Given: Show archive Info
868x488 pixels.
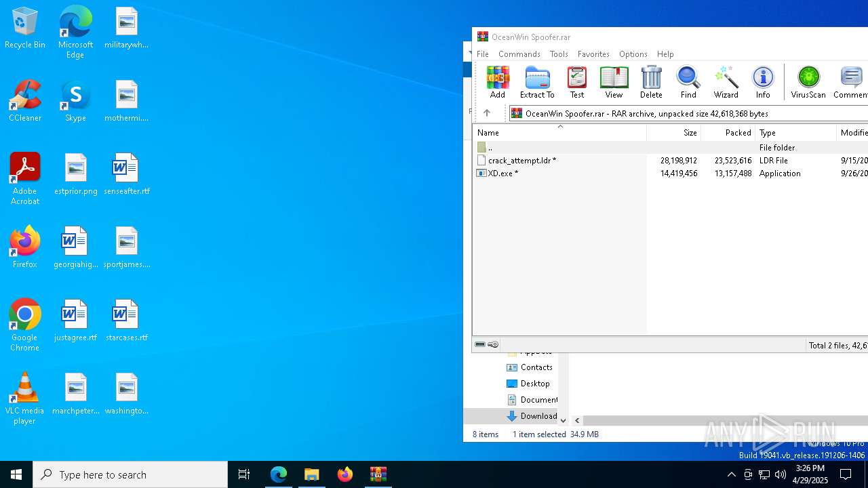Looking at the screenshot, I should [763, 82].
